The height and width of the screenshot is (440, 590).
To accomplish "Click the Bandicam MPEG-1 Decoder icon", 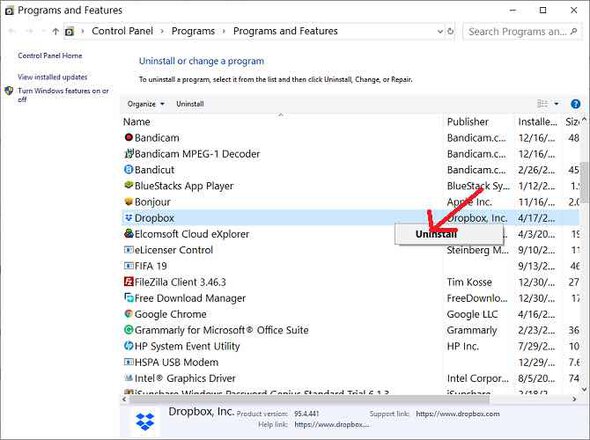I will point(129,153).
